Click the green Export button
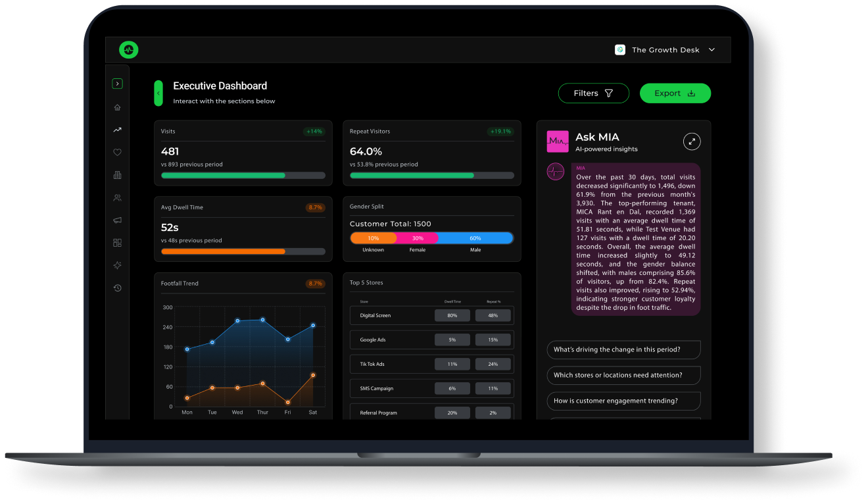This screenshot has height=502, width=868. tap(675, 93)
